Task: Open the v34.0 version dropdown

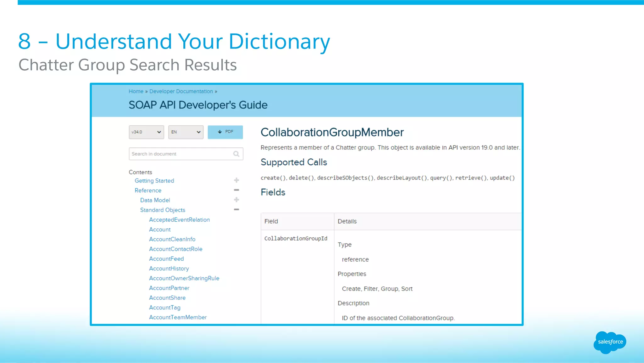Action: (x=146, y=132)
